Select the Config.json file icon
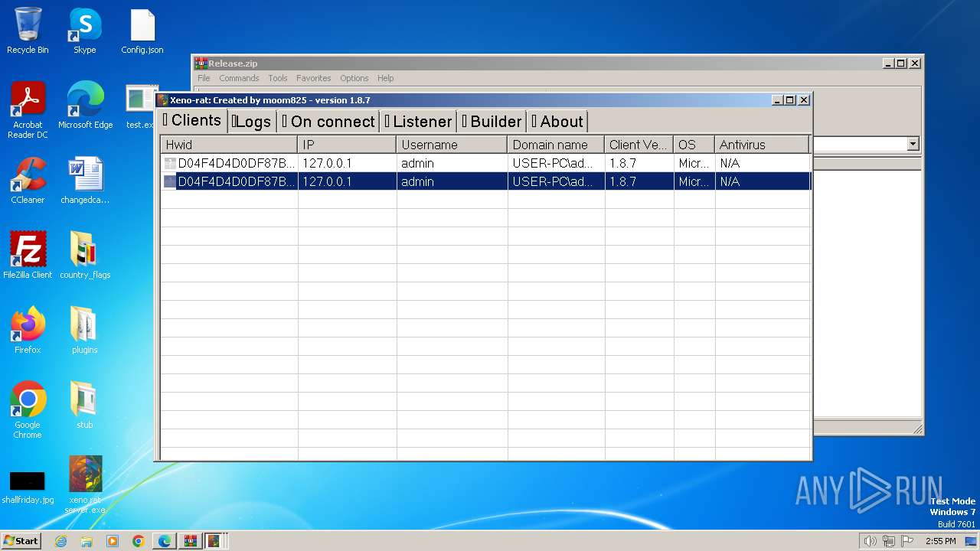Image resolution: width=980 pixels, height=551 pixels. [142, 31]
